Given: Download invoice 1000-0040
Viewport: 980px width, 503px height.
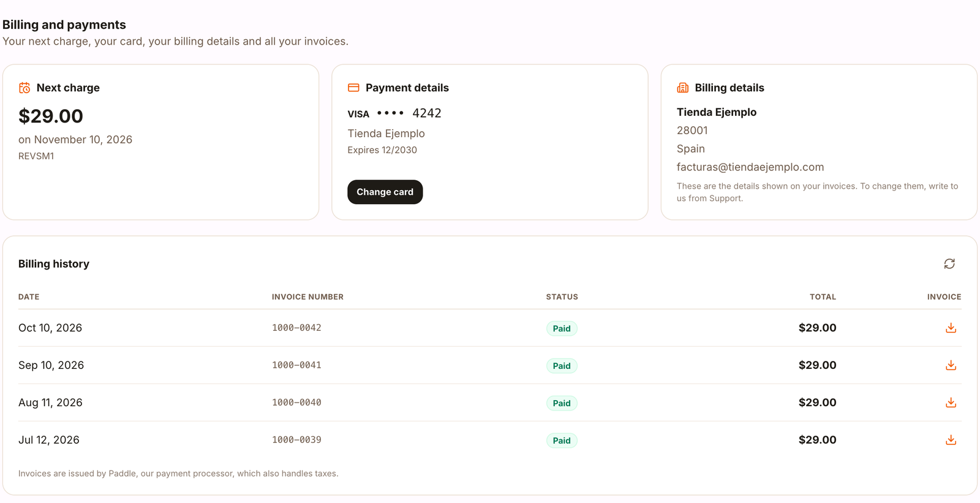Looking at the screenshot, I should [951, 403].
